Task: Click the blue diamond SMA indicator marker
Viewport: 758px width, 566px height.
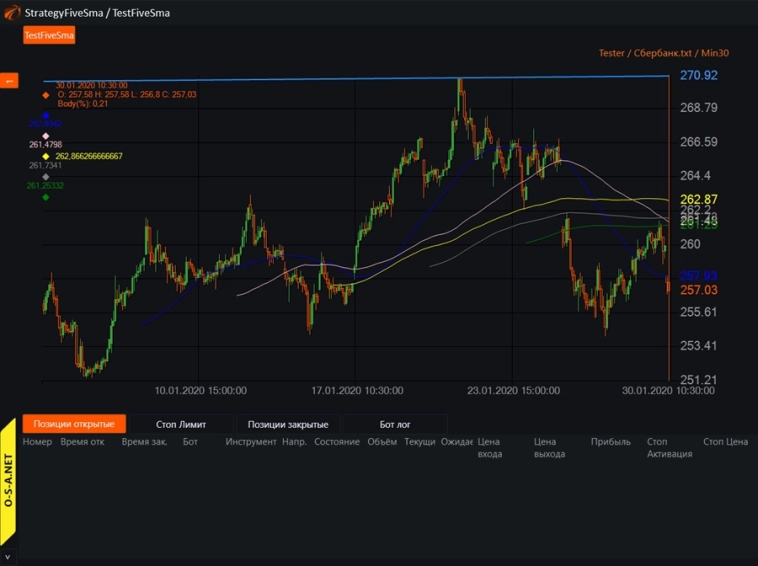Action: pos(46,116)
